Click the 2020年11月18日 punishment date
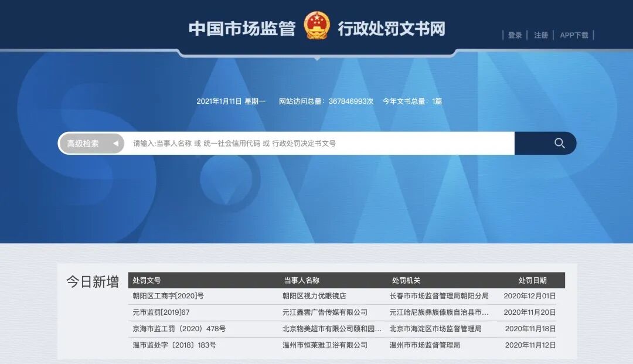Image resolution: width=633 pixels, height=364 pixels. click(x=529, y=329)
